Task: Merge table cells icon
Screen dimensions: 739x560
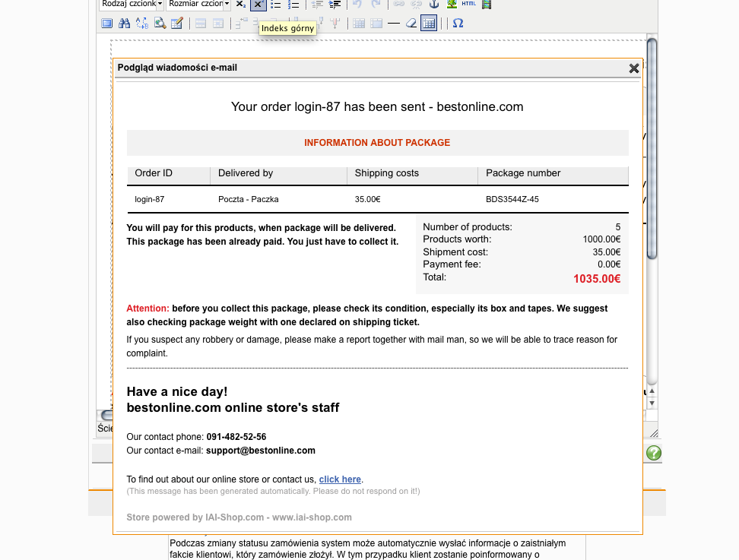Action: pos(376,23)
